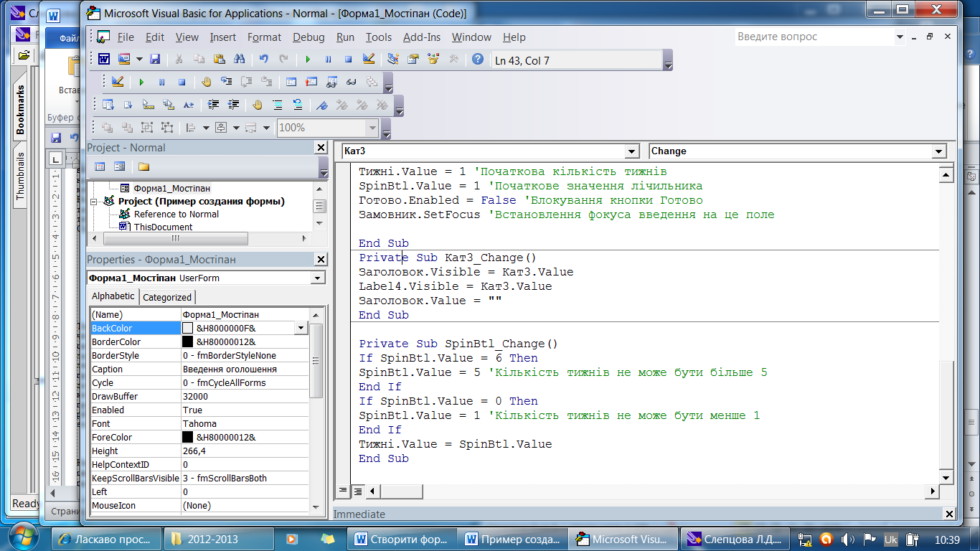Click Step Into on Debug toolbar

226,82
